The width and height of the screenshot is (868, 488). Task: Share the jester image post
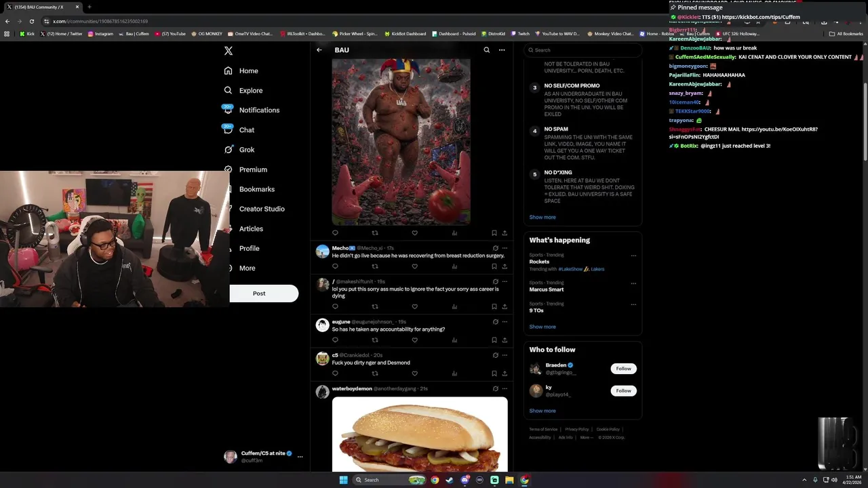pos(505,233)
